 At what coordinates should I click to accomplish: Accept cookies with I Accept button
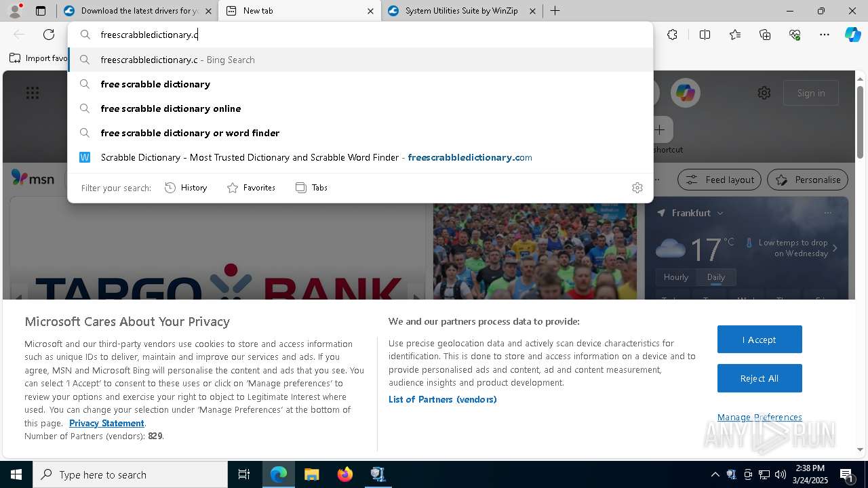[x=759, y=340]
